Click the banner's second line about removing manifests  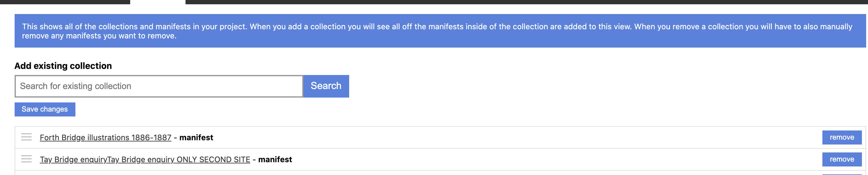99,36
